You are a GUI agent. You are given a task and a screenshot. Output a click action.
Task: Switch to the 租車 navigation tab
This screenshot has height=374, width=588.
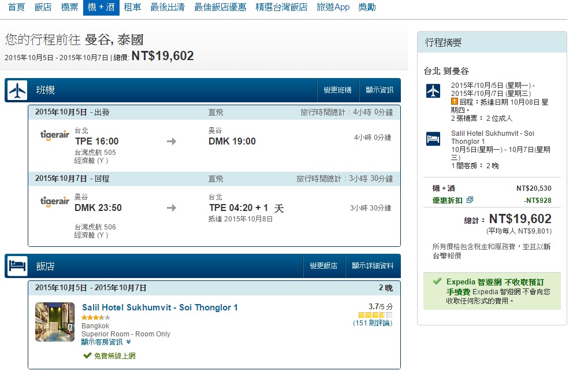pos(132,8)
